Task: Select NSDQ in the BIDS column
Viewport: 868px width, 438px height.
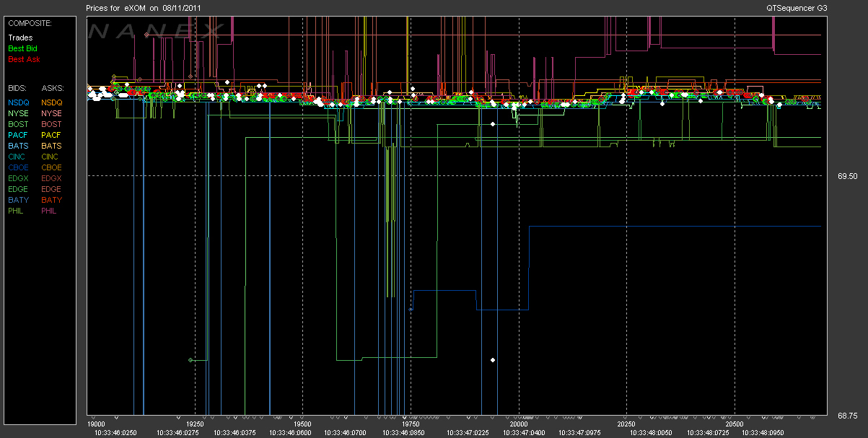Action: coord(19,102)
